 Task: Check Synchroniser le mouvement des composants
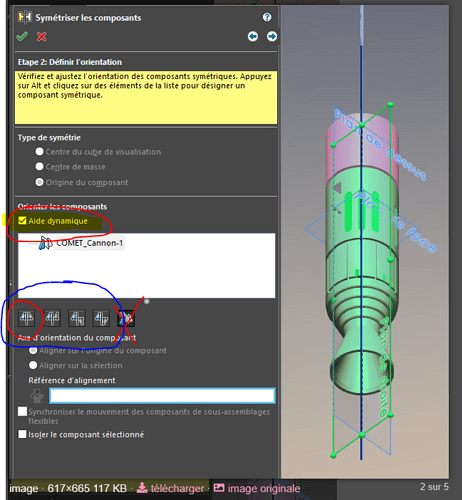pos(22,412)
